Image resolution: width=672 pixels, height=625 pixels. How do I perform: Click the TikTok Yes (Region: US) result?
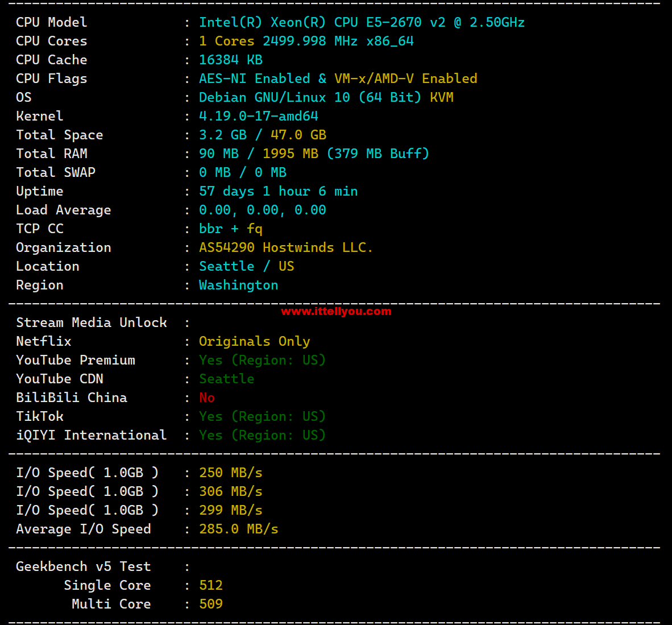[262, 417]
